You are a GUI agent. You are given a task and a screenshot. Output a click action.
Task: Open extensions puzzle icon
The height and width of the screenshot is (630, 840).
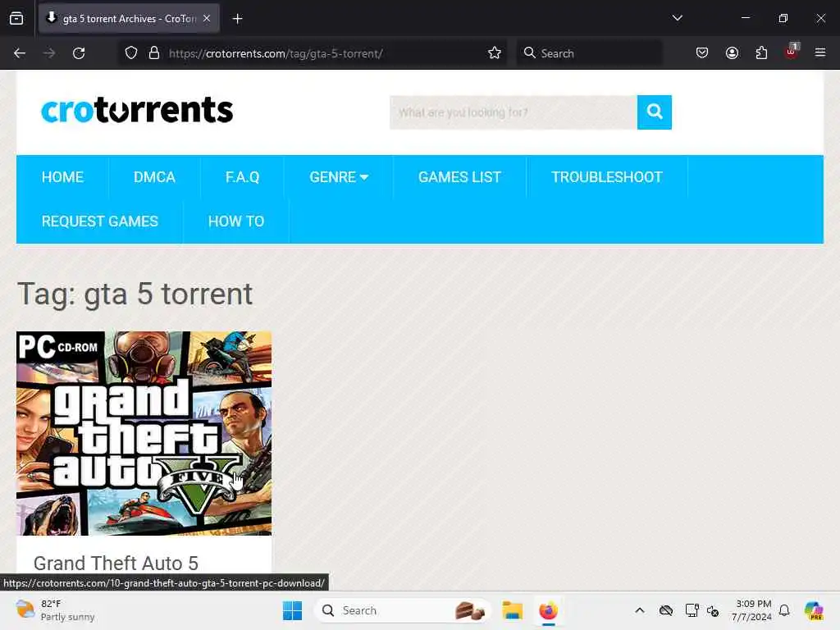click(x=761, y=53)
